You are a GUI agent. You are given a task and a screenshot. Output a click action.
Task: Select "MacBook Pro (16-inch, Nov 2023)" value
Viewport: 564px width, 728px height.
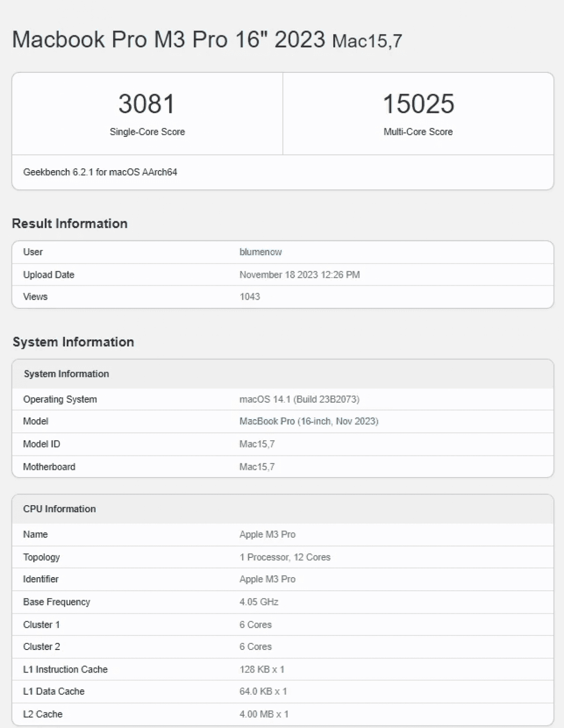309,421
